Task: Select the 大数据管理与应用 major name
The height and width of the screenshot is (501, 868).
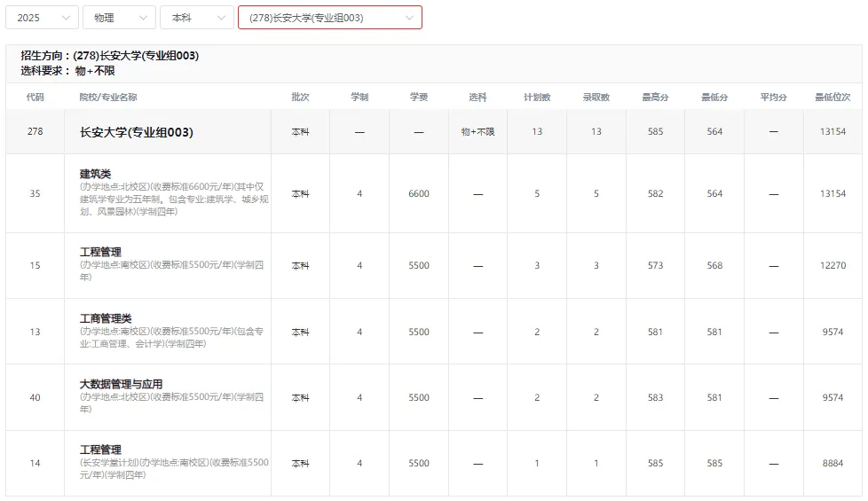Action: 122,384
